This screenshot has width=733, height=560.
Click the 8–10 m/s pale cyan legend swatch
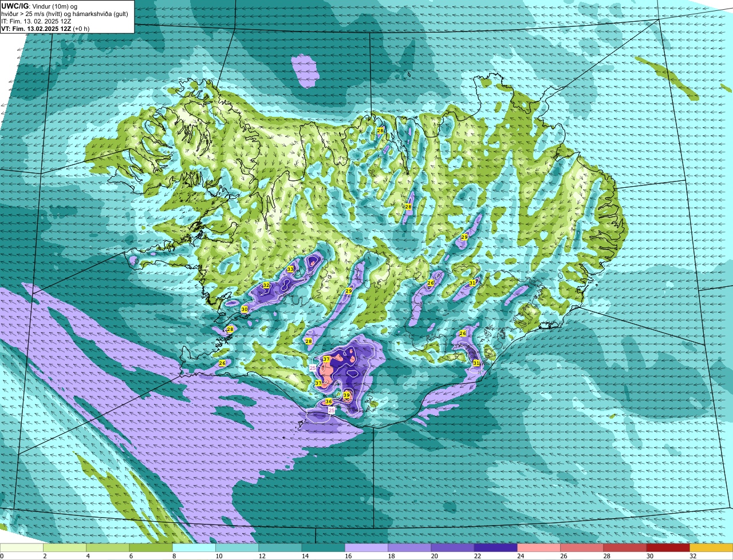194,547
